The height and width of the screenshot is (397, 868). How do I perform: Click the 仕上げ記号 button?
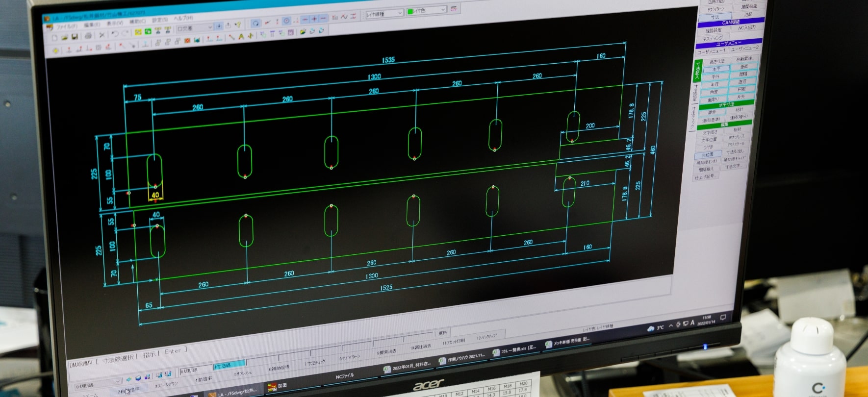[x=705, y=177]
